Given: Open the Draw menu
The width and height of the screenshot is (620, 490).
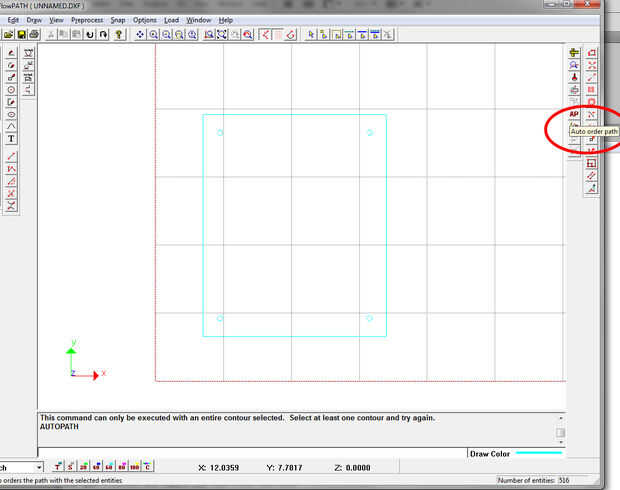Looking at the screenshot, I should click(x=34, y=20).
